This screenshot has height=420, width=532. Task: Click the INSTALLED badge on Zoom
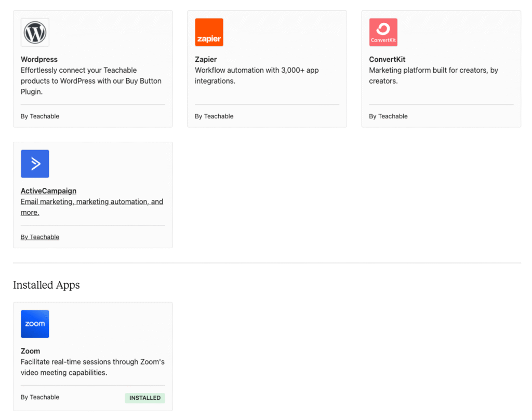tap(144, 398)
